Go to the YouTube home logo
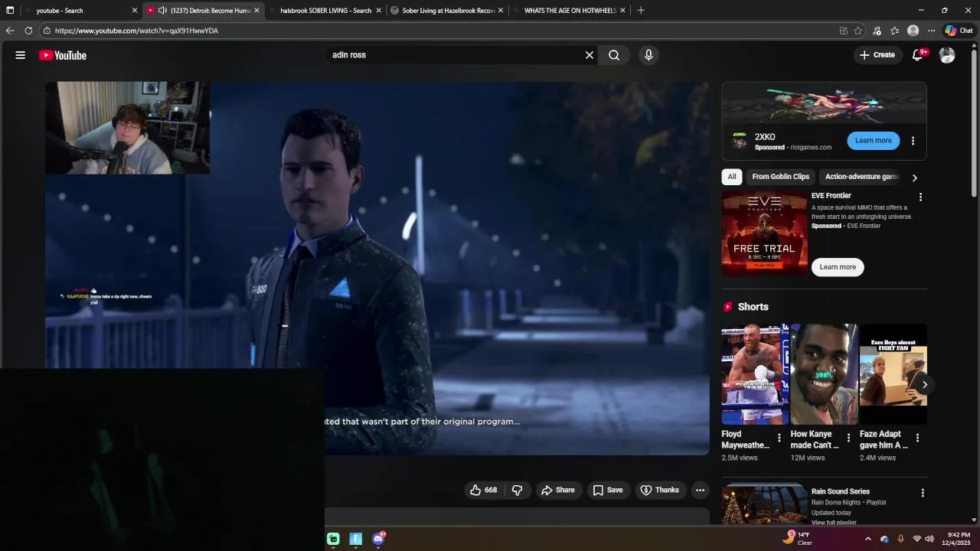The width and height of the screenshot is (980, 551). pos(63,55)
